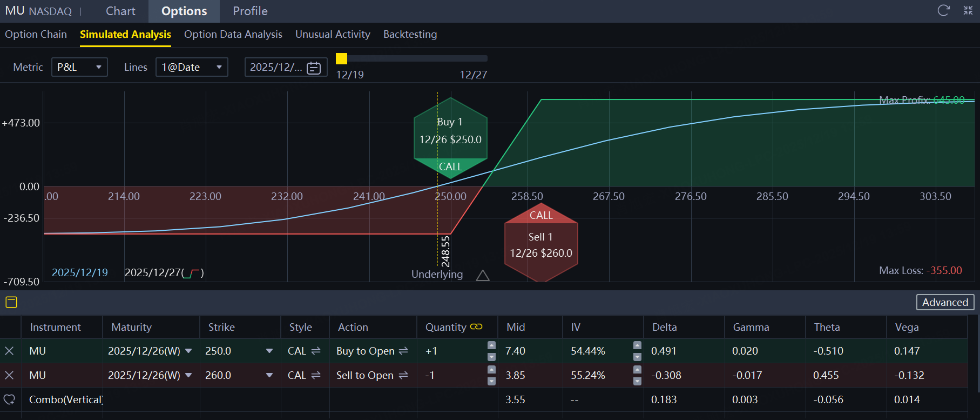Click the Combo(Vertical) favorite heart icon
Viewport: 980px width, 420px height.
pyautogui.click(x=9, y=399)
